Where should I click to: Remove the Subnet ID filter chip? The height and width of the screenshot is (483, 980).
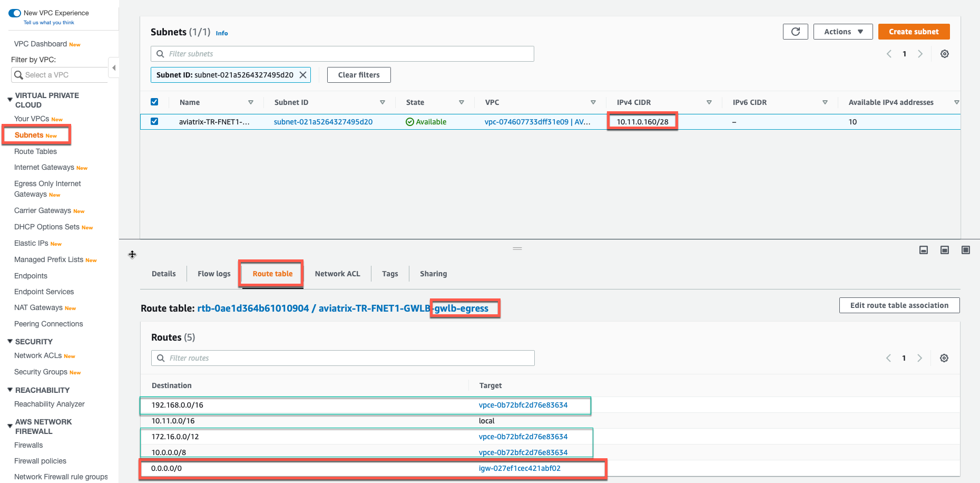303,75
